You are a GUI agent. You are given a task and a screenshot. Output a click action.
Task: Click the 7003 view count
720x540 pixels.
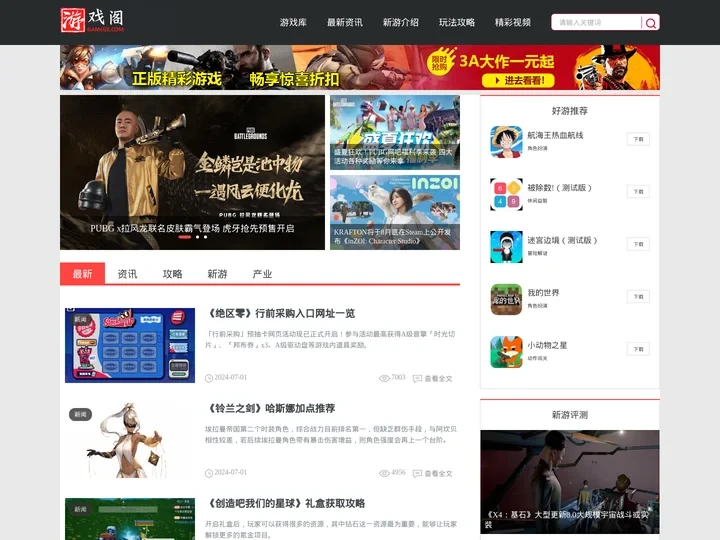point(398,377)
